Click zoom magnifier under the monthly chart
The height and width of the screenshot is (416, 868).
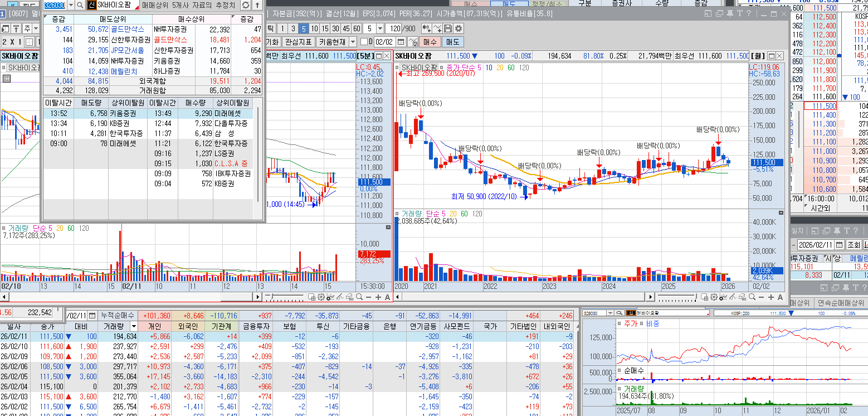coord(752,297)
